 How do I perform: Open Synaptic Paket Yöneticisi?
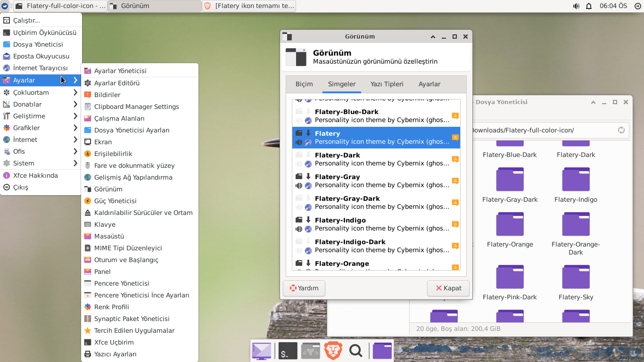tap(140, 319)
